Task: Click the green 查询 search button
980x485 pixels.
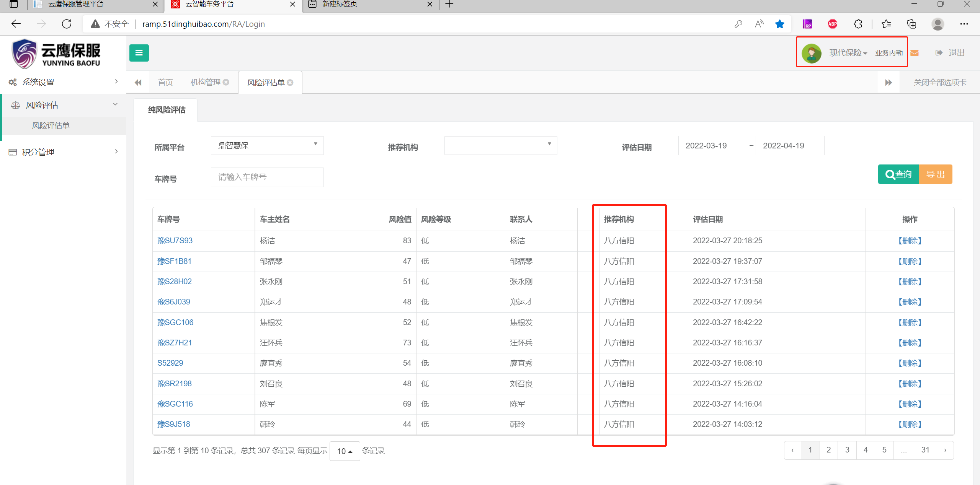Action: pyautogui.click(x=898, y=174)
